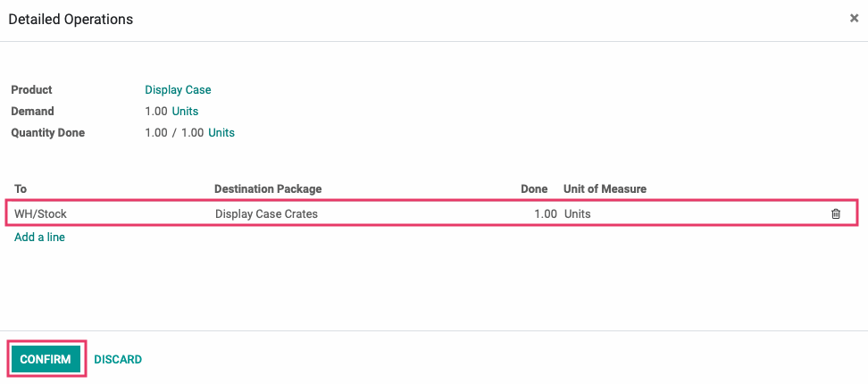The width and height of the screenshot is (868, 384).
Task: Select the Demand value 1.00
Action: click(x=156, y=112)
